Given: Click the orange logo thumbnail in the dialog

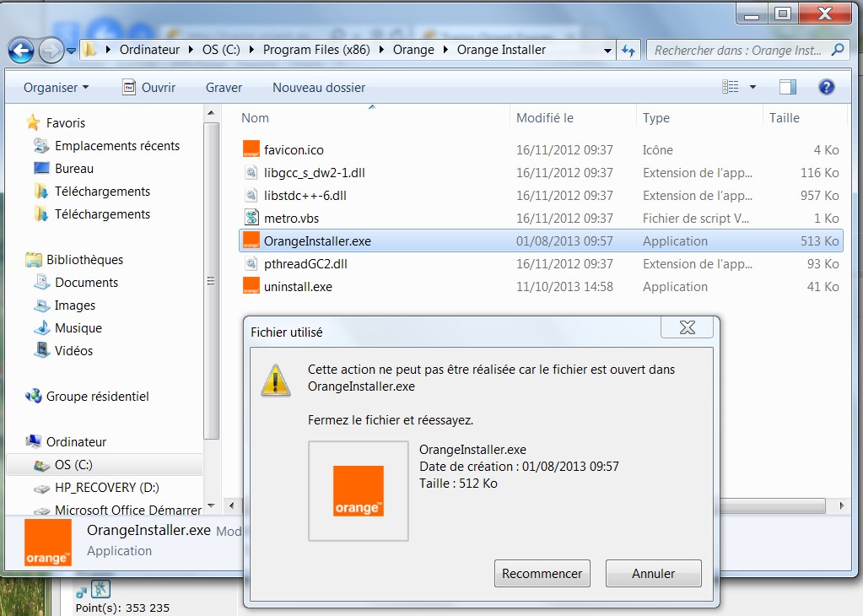Looking at the screenshot, I should point(359,491).
